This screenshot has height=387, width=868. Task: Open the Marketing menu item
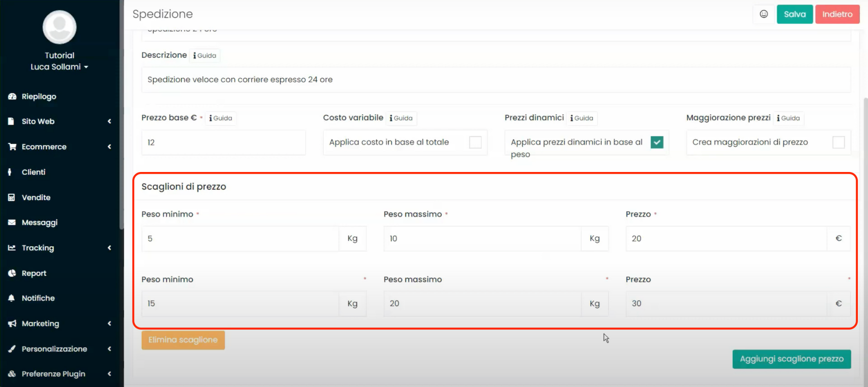coord(40,323)
